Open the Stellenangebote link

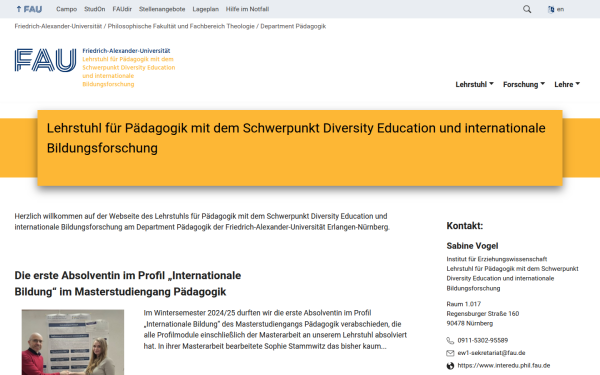[x=162, y=9]
